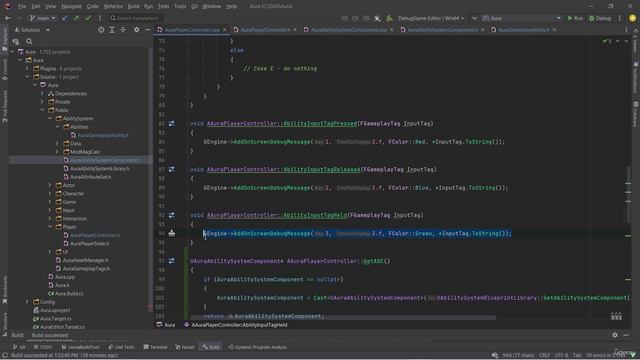640x360 pixels.
Task: Open the Tools menu
Action: tap(180, 6)
